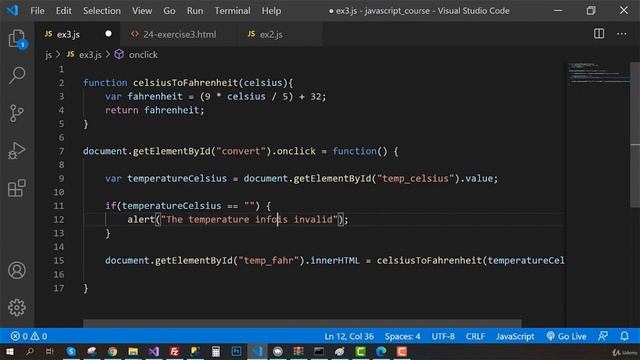This screenshot has width=640, height=360.
Task: Click "return fahrenheit;" on line 4
Action: (155, 110)
